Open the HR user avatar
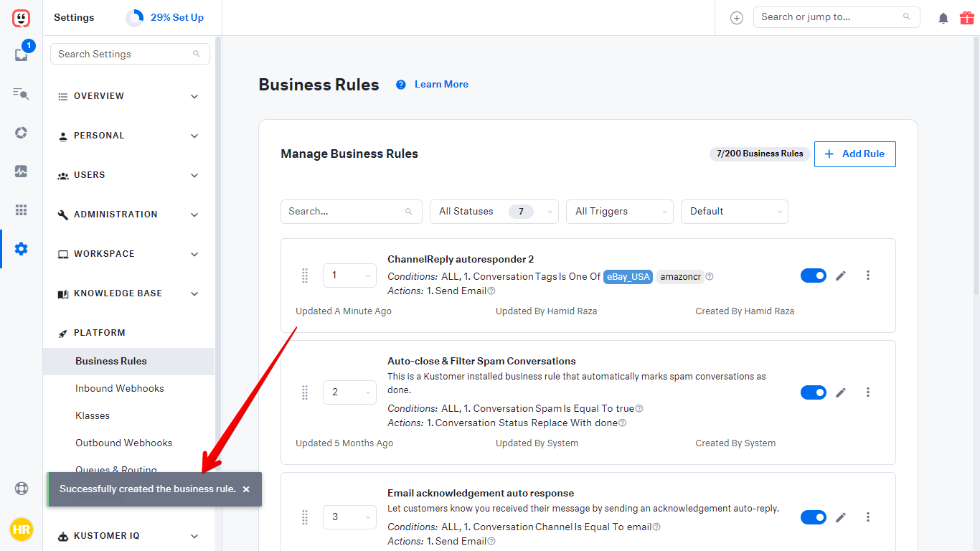Viewport: 980px width, 551px height. click(22, 529)
